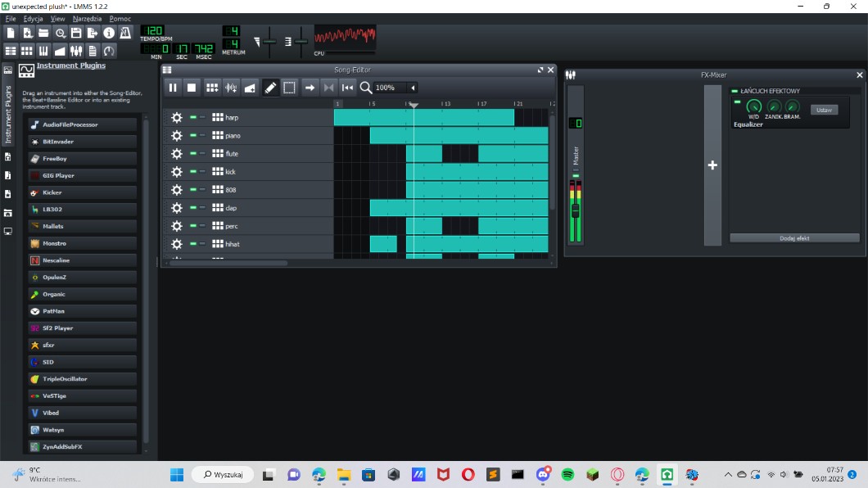Add a new FX channel with plus
The image size is (868, 488).
pyautogui.click(x=712, y=165)
